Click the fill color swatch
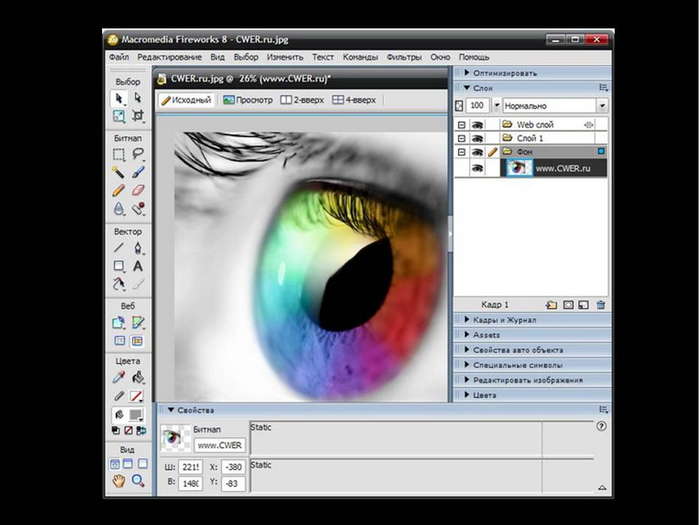The width and height of the screenshot is (700, 525). coord(136,415)
